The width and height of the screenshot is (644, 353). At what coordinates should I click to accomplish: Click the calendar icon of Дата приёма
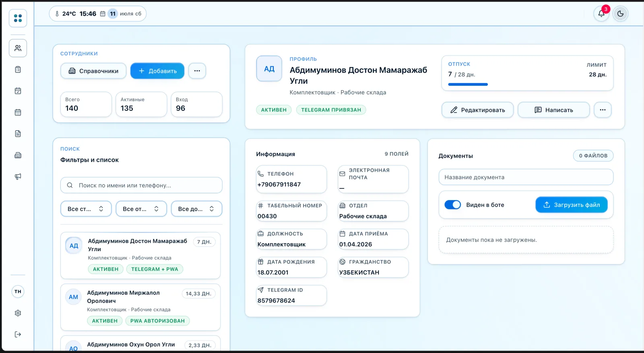point(342,233)
